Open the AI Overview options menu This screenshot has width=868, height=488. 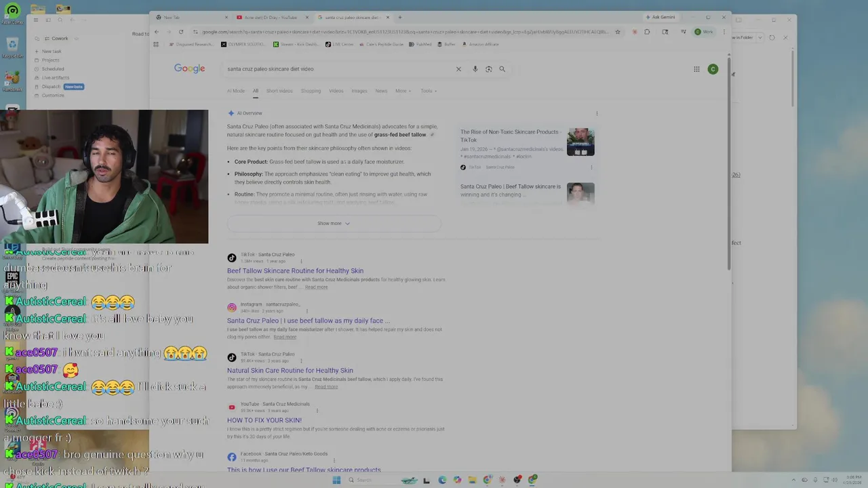tap(597, 113)
